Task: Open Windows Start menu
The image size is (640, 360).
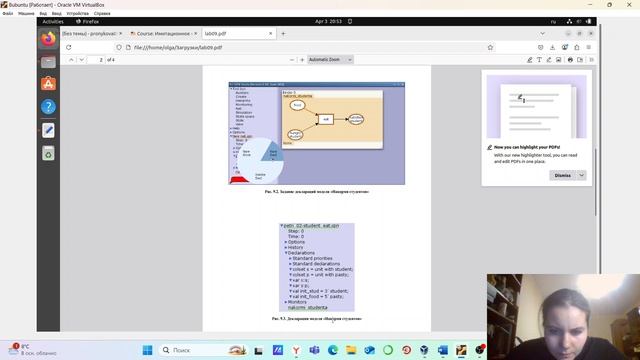Action: [147, 350]
